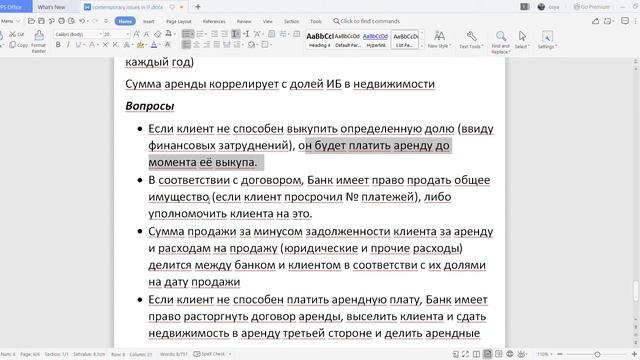This screenshot has width=640, height=360.
Task: Click the Print icon in quick toolbar
Action: [62, 21]
